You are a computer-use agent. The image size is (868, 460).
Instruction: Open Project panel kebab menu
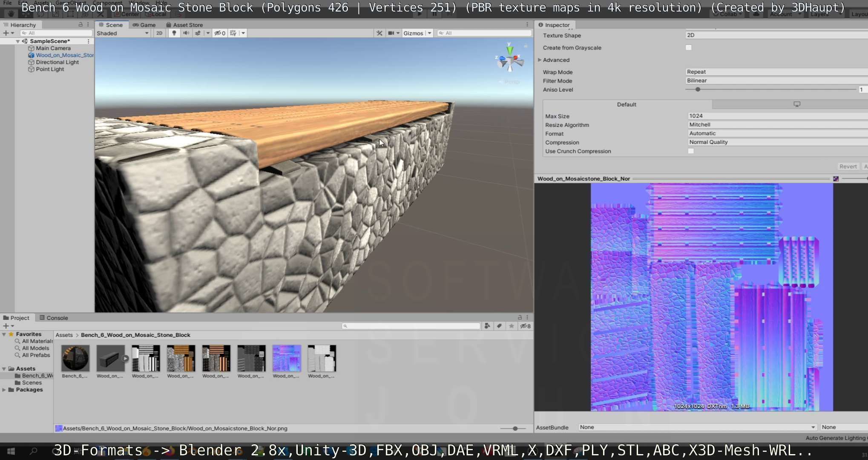pyautogui.click(x=527, y=317)
